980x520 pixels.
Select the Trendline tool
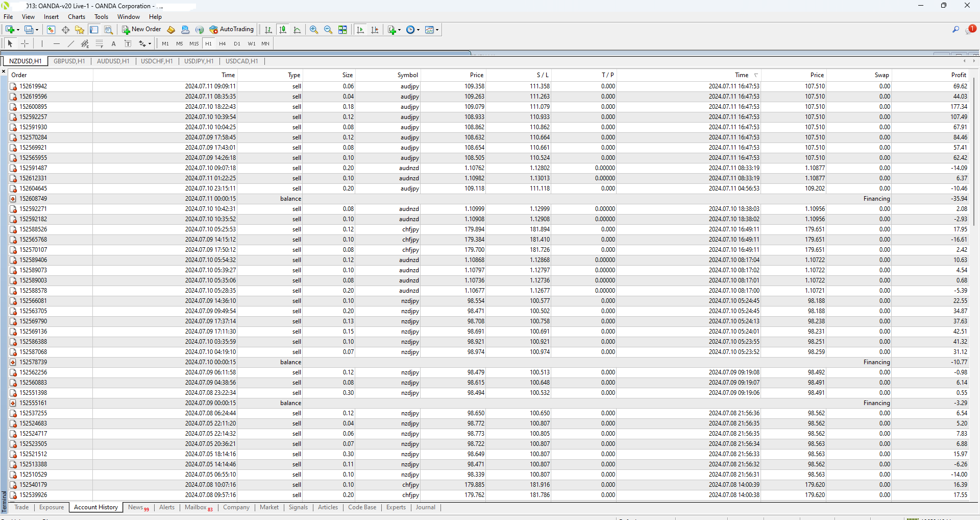(71, 43)
